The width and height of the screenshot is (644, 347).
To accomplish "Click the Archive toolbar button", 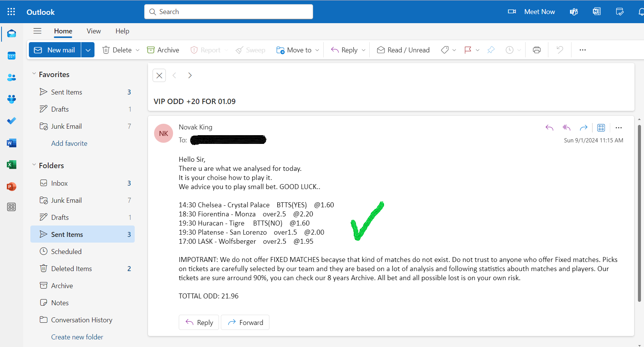I will 163,50.
